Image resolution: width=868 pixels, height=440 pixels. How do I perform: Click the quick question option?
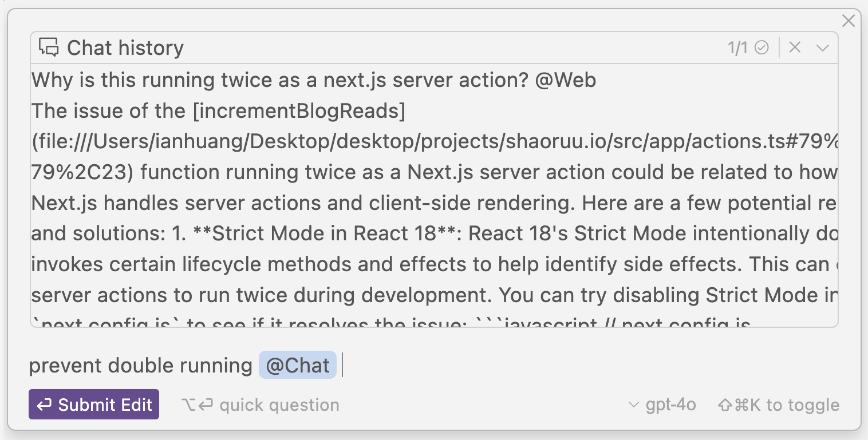click(x=279, y=405)
